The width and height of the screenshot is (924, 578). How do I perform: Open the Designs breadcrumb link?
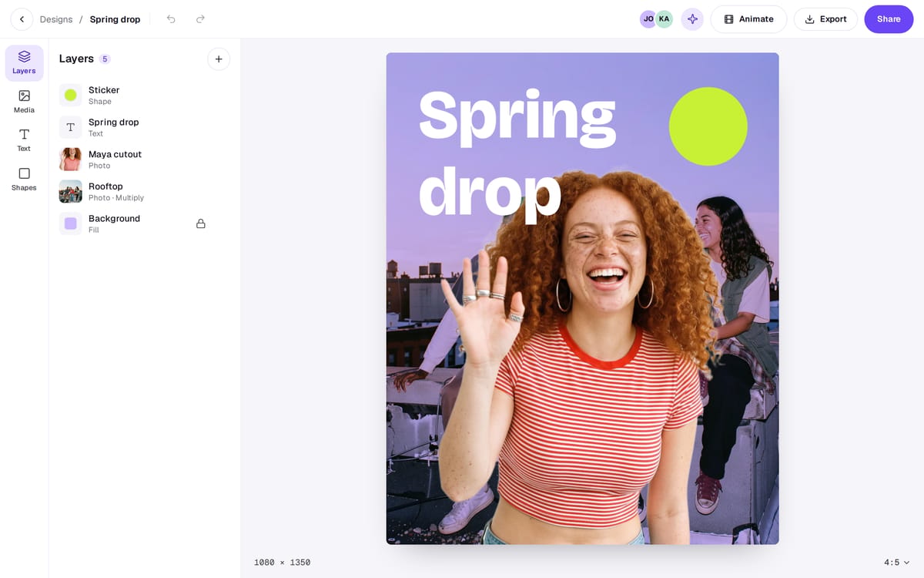point(56,19)
